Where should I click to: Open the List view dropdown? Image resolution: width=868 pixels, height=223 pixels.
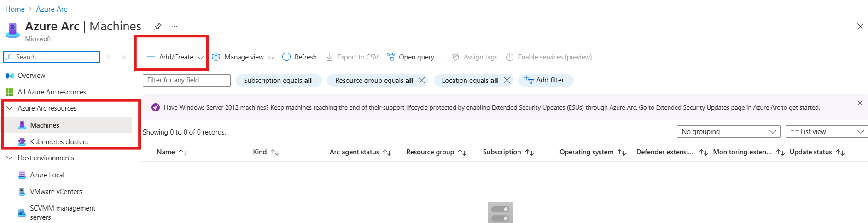tap(827, 132)
